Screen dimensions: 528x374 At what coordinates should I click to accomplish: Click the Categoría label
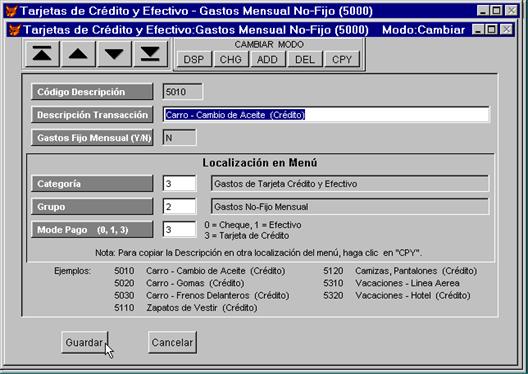(92, 184)
